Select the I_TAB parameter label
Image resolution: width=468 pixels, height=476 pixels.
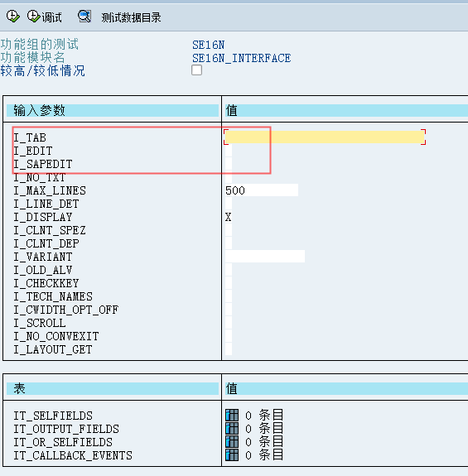click(x=30, y=137)
